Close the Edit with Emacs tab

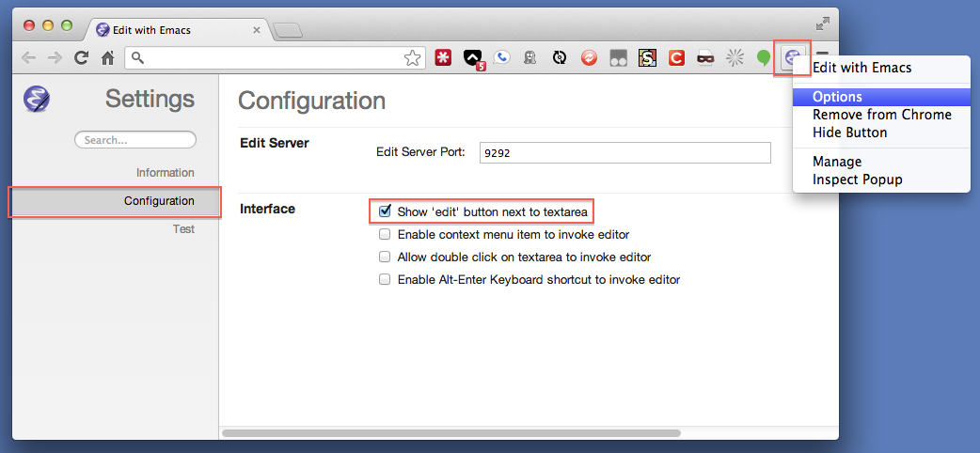coord(256,30)
